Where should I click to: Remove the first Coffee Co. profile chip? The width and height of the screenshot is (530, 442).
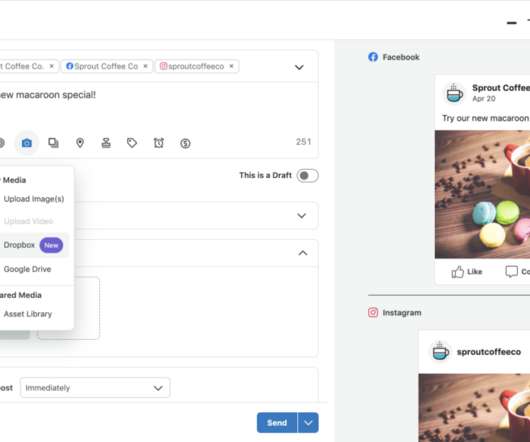(52, 66)
